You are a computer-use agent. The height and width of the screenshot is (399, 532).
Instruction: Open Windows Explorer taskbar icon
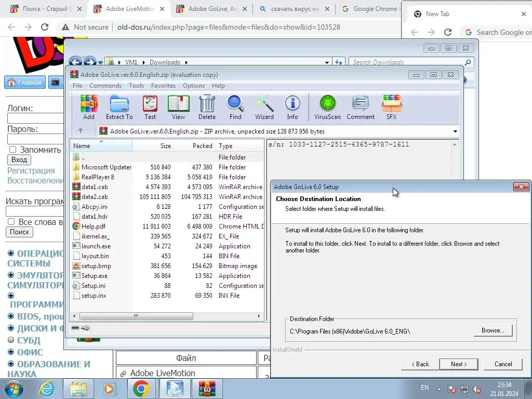click(x=78, y=389)
